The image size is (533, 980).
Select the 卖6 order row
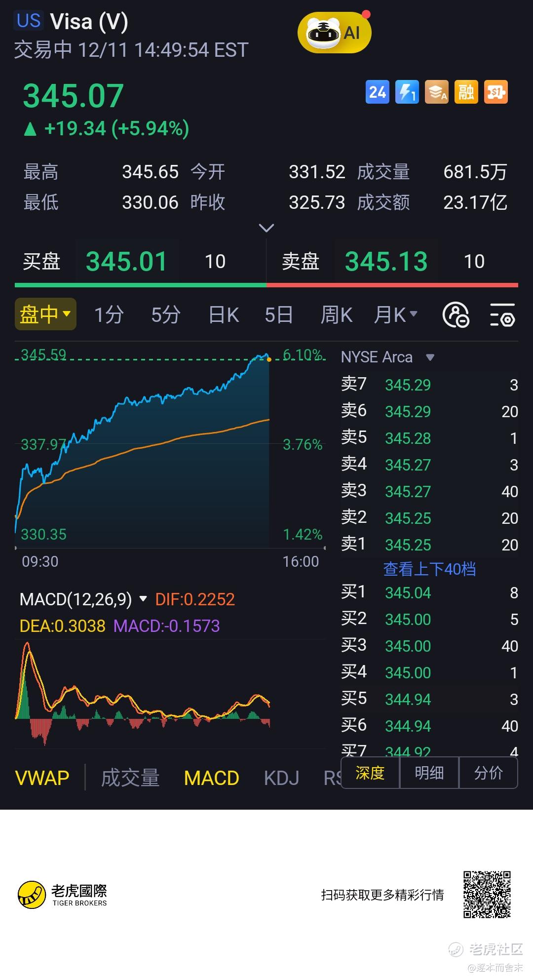tap(429, 411)
